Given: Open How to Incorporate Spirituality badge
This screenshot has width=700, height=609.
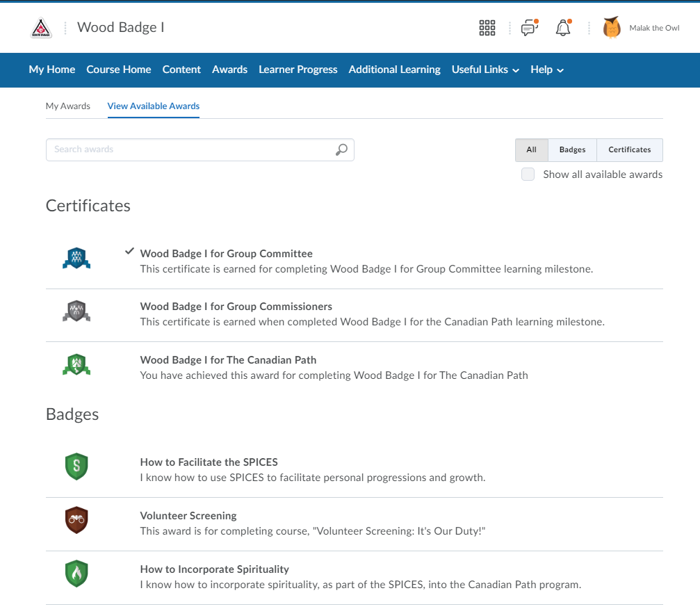Looking at the screenshot, I should click(x=215, y=569).
